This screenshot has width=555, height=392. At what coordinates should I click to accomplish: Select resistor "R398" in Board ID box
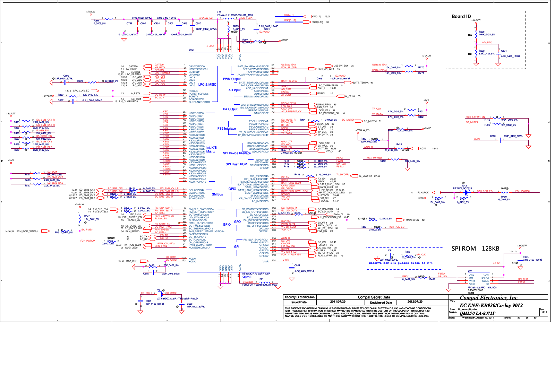tap(481, 51)
